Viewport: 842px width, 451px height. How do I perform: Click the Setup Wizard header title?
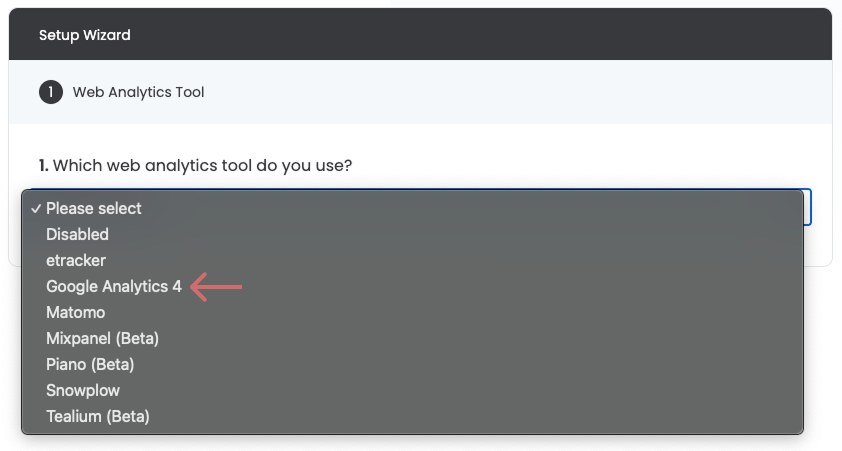[85, 35]
